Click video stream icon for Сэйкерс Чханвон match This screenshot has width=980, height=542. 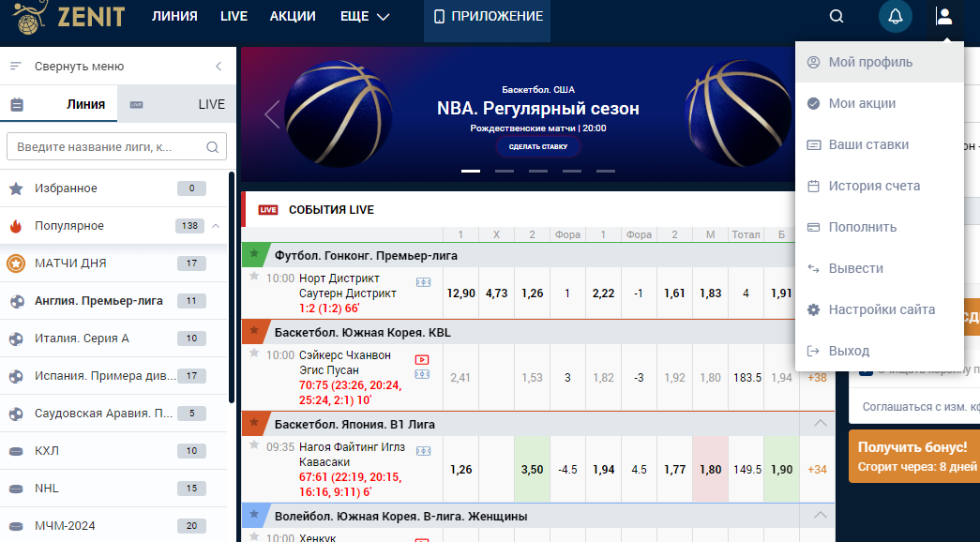pyautogui.click(x=423, y=359)
